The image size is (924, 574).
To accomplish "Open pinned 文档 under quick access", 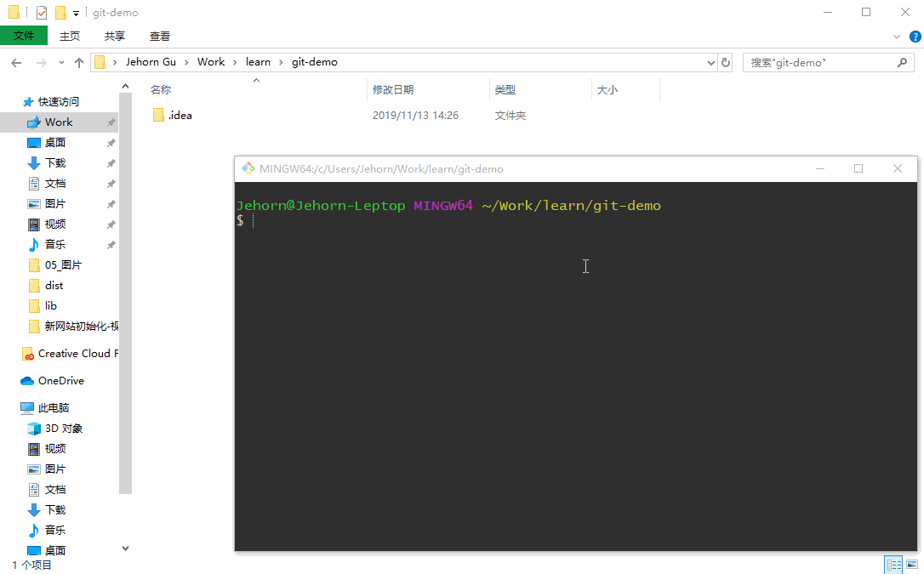I will 54,184.
